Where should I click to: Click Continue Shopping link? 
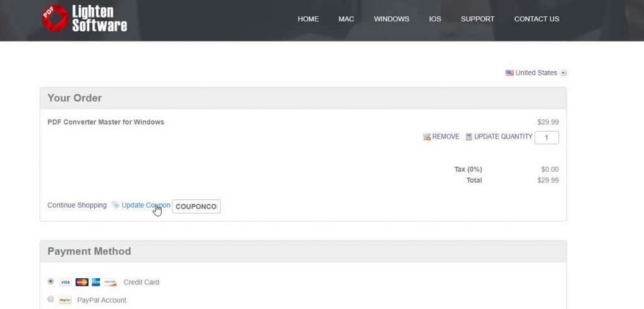(x=77, y=205)
